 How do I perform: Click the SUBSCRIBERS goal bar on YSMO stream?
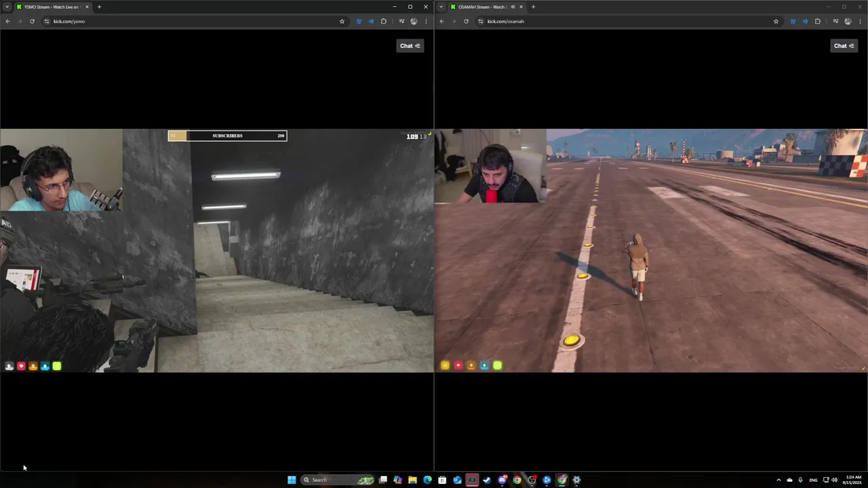click(x=227, y=136)
